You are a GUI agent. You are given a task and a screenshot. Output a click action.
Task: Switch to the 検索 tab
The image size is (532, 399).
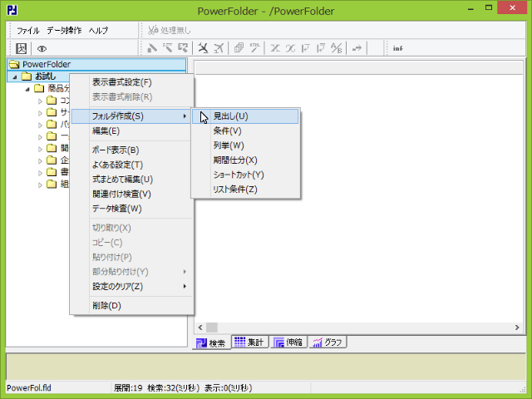coord(211,343)
